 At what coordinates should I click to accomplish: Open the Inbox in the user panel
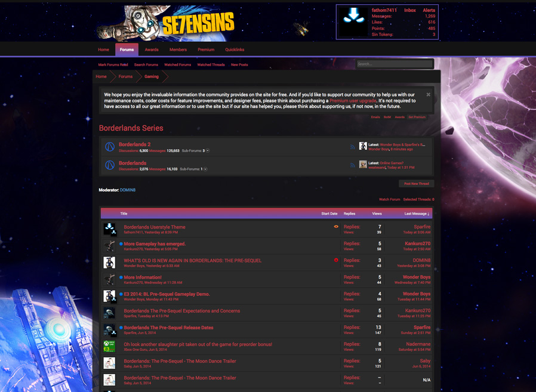pyautogui.click(x=410, y=10)
